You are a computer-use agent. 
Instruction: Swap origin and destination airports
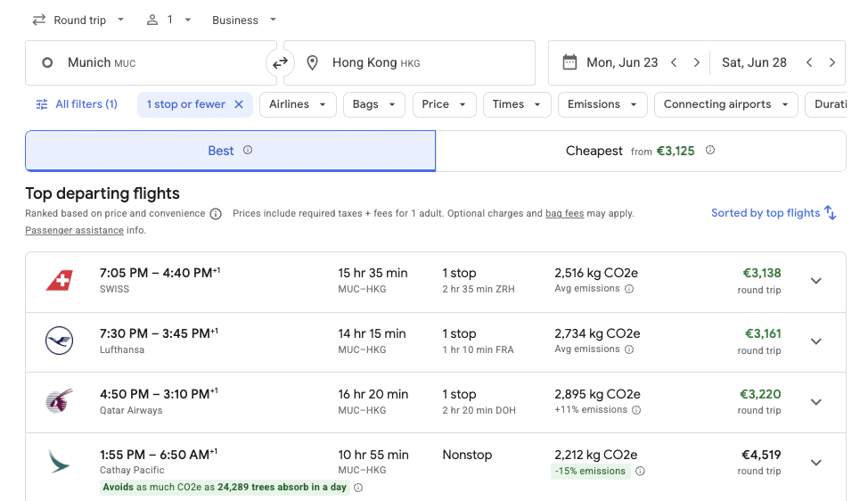coord(280,63)
